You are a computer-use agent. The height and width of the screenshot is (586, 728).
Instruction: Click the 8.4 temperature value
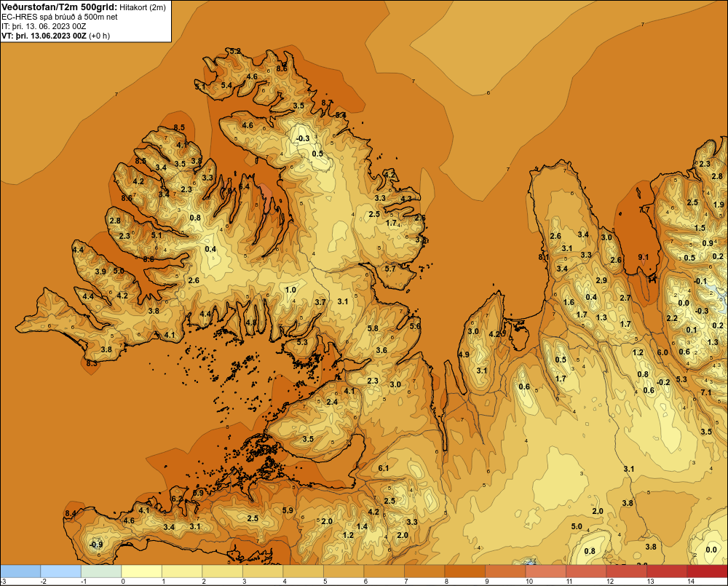click(71, 513)
